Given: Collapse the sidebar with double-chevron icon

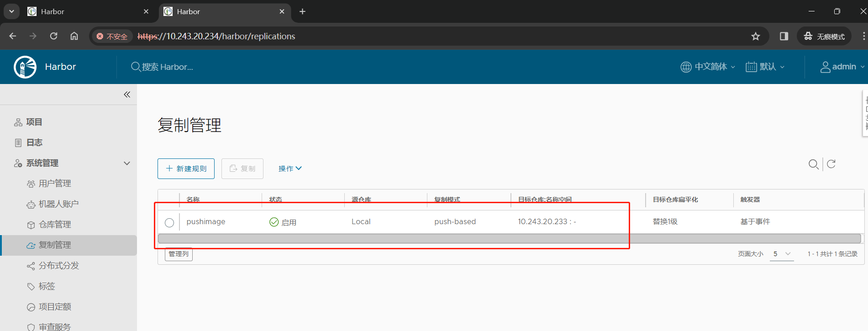Looking at the screenshot, I should click(127, 95).
